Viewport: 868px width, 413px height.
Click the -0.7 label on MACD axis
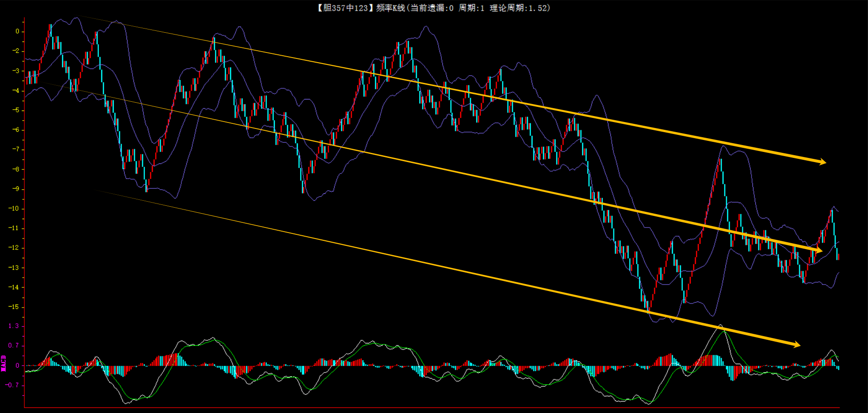pos(12,385)
